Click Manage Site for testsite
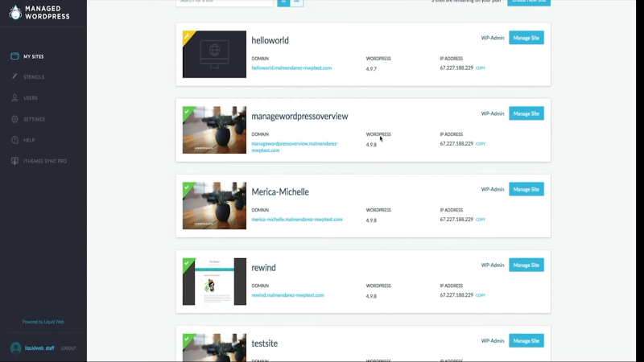 point(526,340)
